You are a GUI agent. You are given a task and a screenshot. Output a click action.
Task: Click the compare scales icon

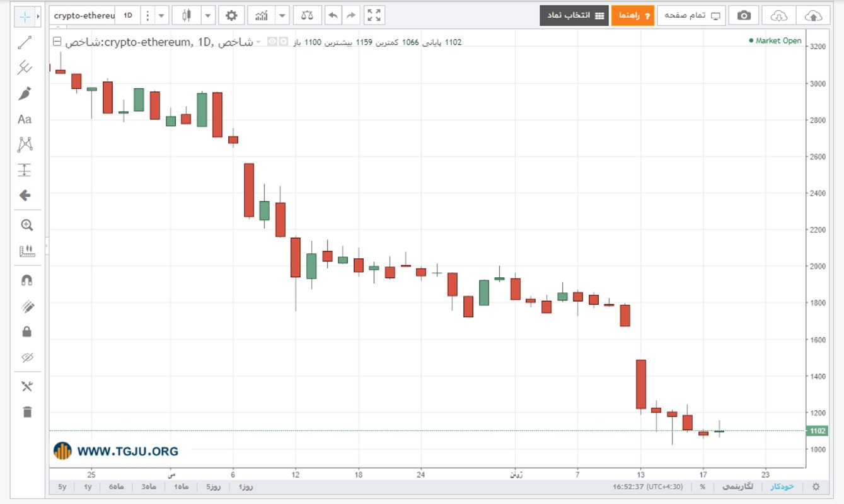pyautogui.click(x=307, y=15)
